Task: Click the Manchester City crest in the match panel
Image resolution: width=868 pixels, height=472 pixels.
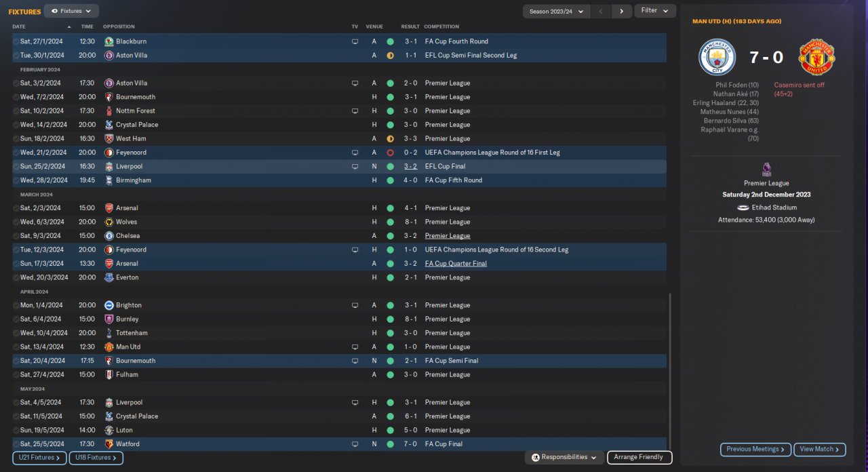Action: (x=717, y=57)
